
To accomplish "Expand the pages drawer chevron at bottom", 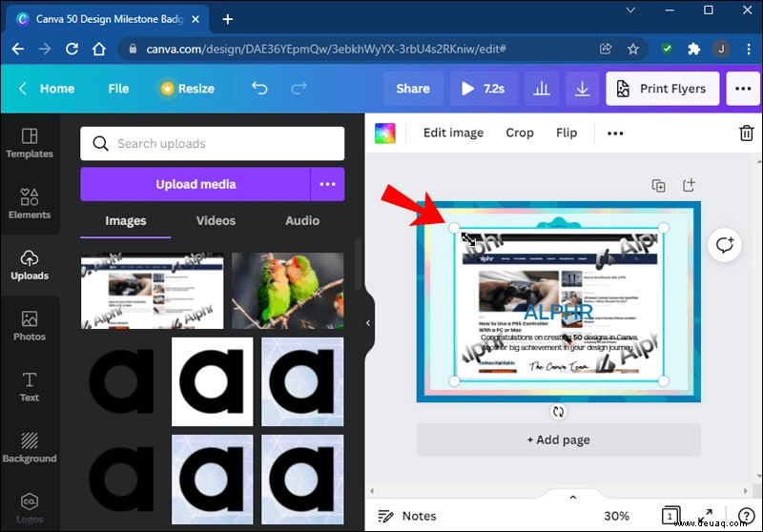I will tap(573, 497).
